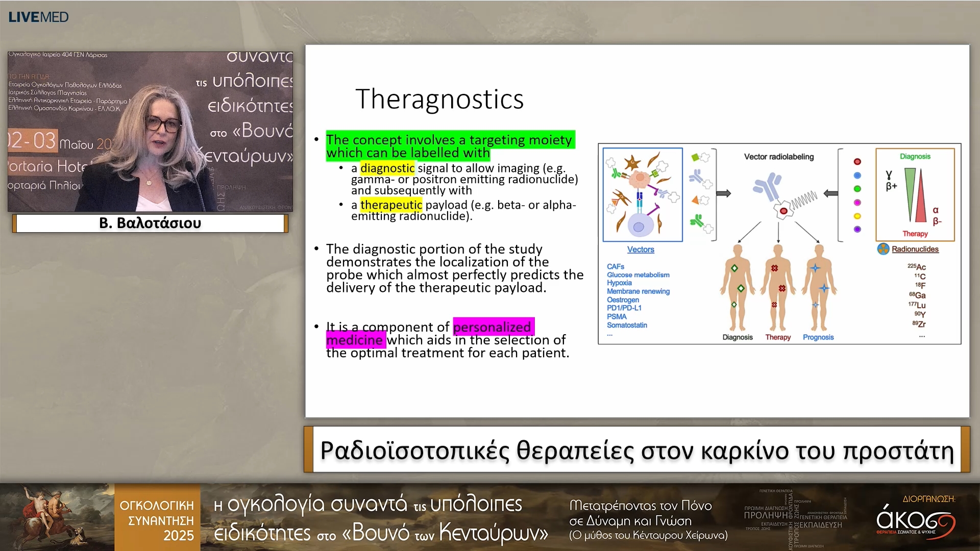The width and height of the screenshot is (980, 551).
Task: Click the Hypoxia list entry
Action: coord(619,283)
